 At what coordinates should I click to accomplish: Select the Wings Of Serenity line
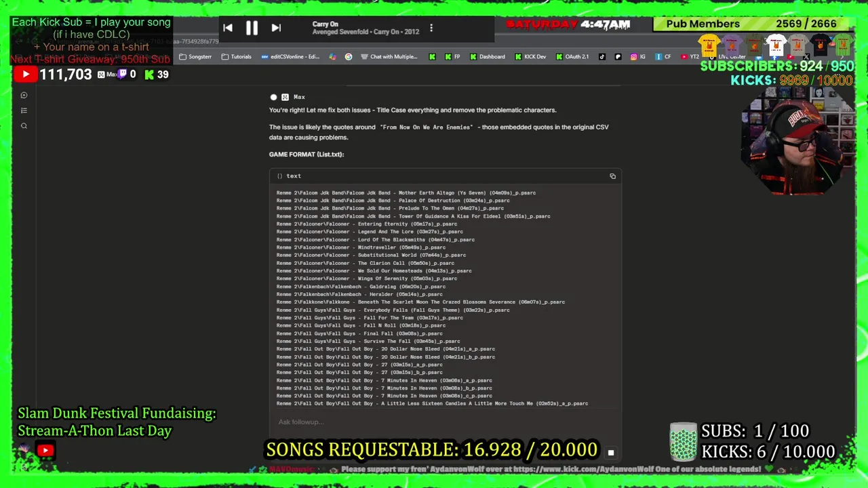point(367,279)
